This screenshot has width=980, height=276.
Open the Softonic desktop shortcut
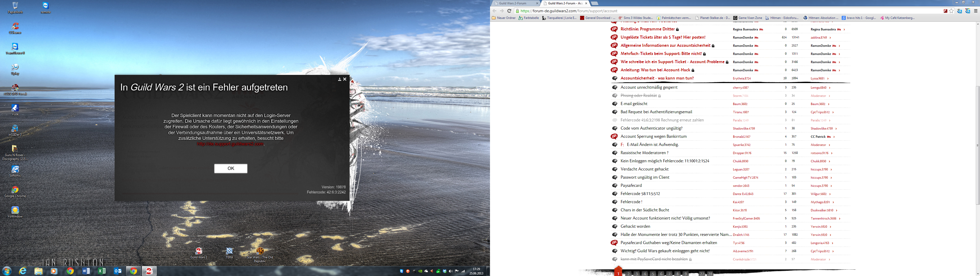15,171
